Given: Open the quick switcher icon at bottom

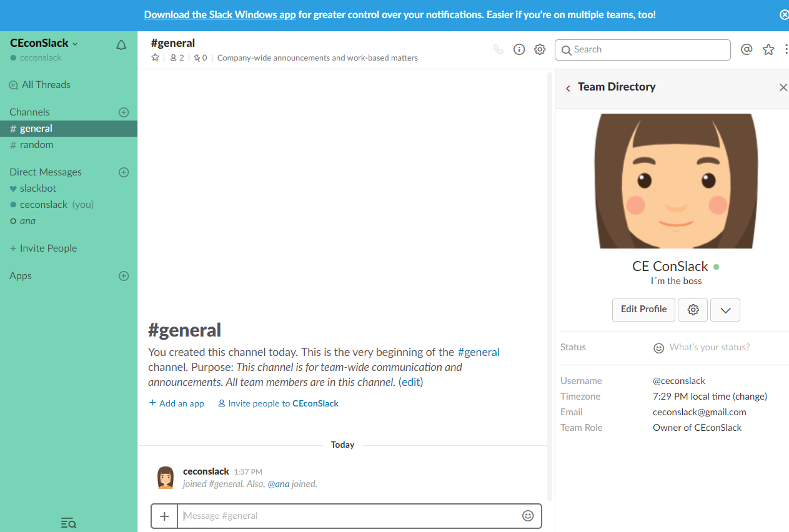Looking at the screenshot, I should tap(68, 523).
